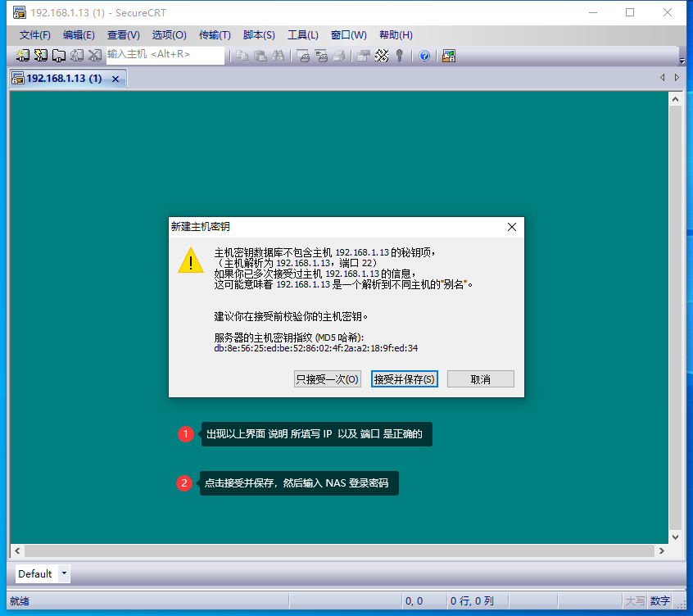Open the 文件(F) menu
The width and height of the screenshot is (693, 616).
pyautogui.click(x=35, y=35)
